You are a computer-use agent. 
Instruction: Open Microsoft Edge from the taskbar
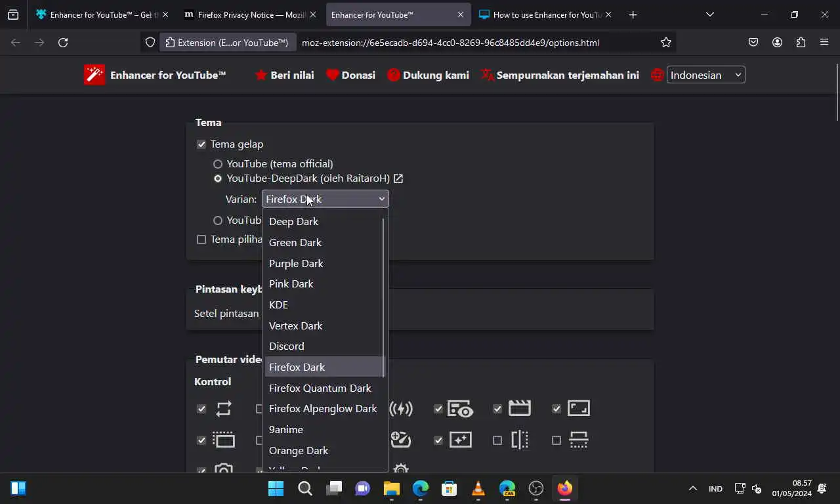pyautogui.click(x=421, y=488)
